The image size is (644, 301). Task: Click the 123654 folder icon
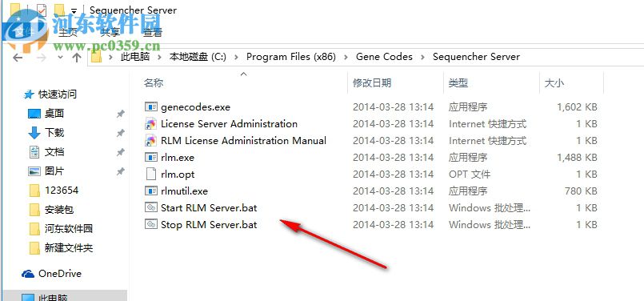[x=35, y=191]
